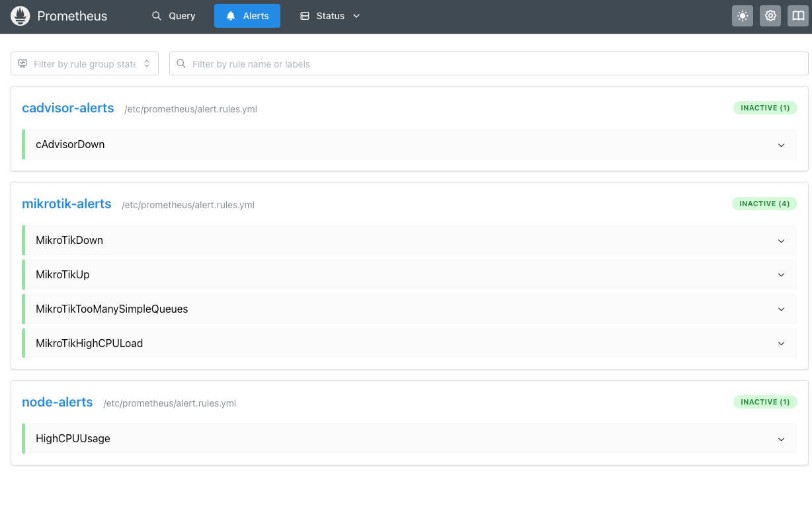Click the cadvisor-alerts rules file path

(190, 109)
